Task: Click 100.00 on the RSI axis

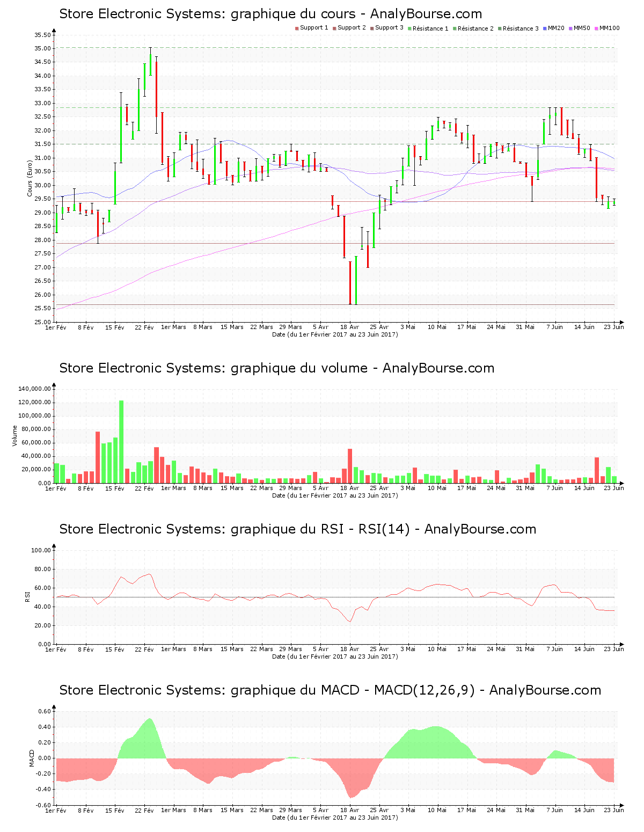Action: point(41,550)
